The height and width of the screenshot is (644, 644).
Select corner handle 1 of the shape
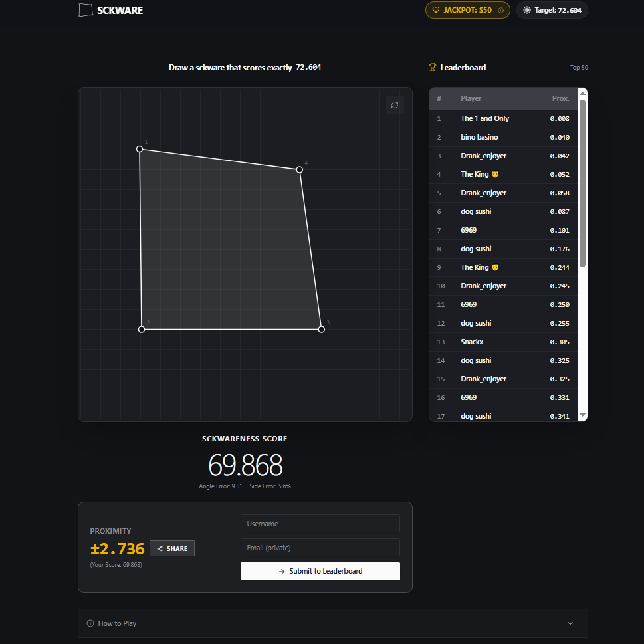pos(140,149)
